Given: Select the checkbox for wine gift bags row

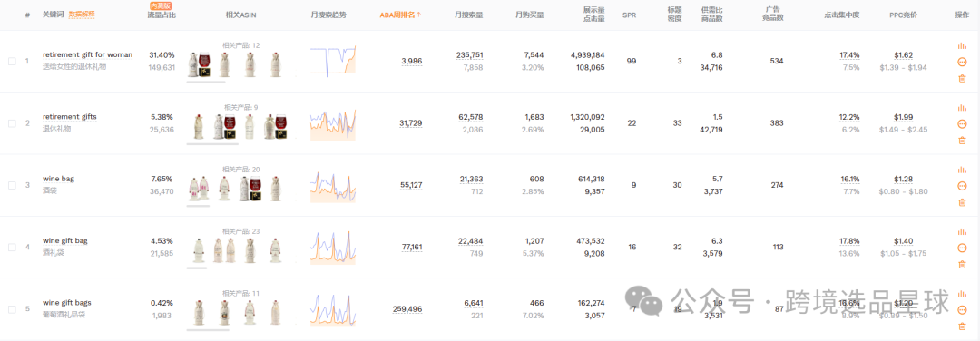Looking at the screenshot, I should pyautogui.click(x=12, y=310).
